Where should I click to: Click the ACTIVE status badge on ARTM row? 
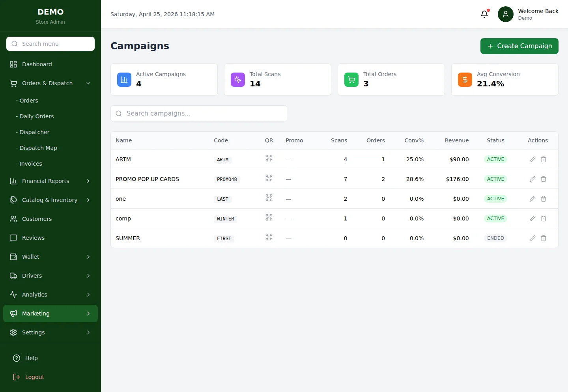click(x=495, y=159)
